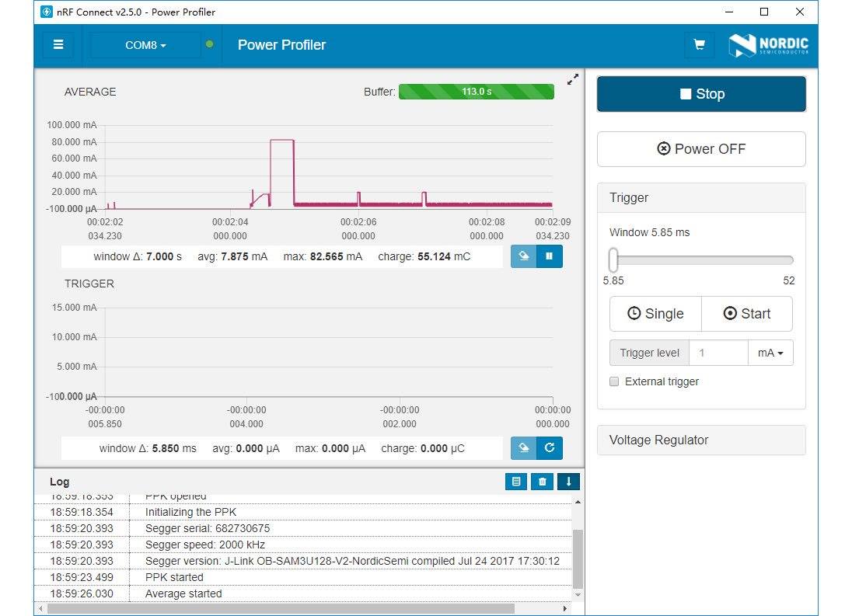Click the AVERAGE chart heading
The height and width of the screenshot is (616, 852).
(x=90, y=92)
